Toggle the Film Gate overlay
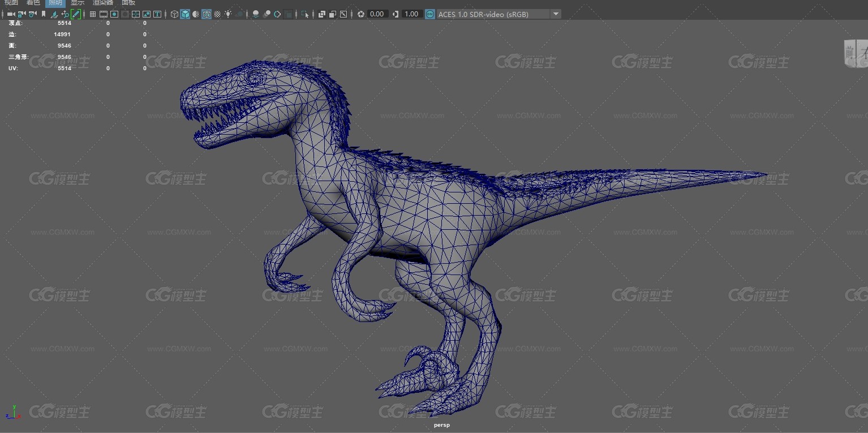This screenshot has width=868, height=433. pyautogui.click(x=104, y=14)
